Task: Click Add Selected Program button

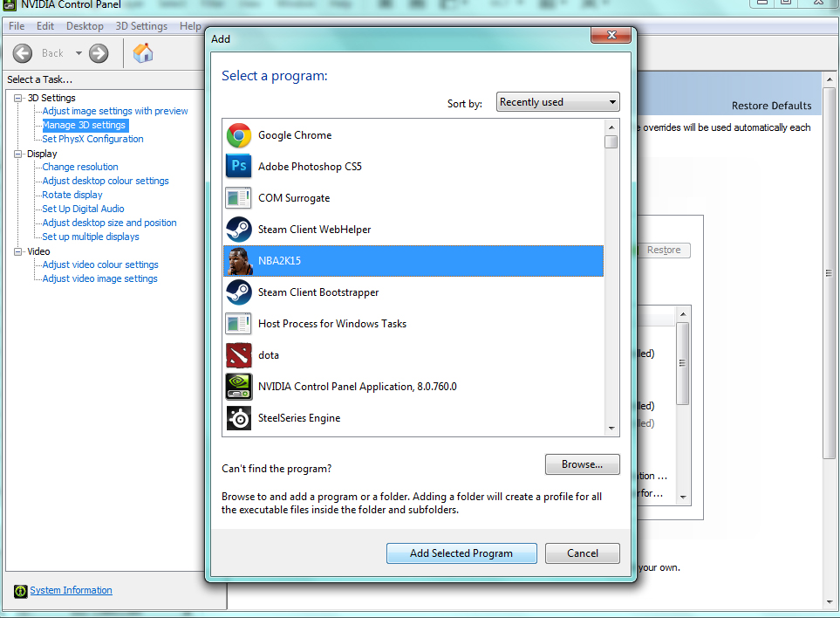Action: pyautogui.click(x=461, y=553)
